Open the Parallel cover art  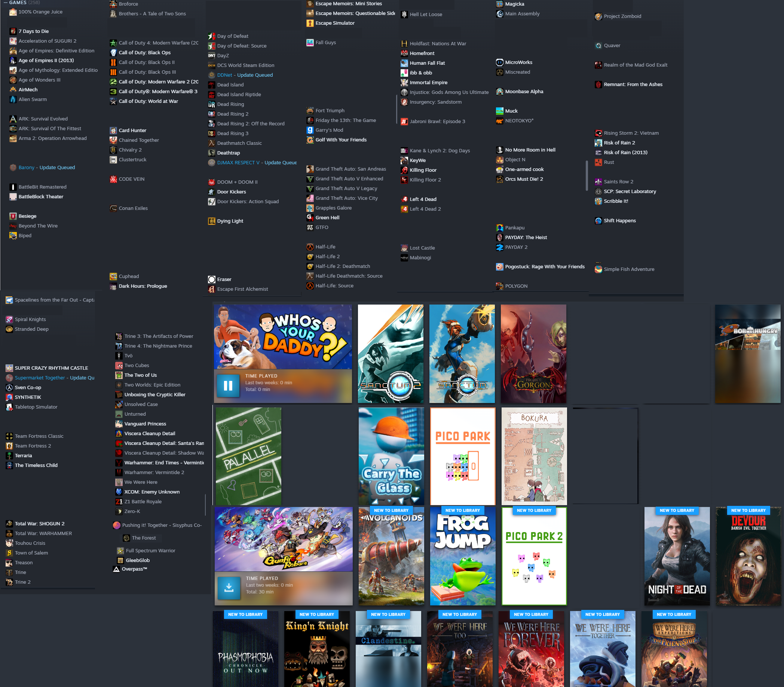248,456
